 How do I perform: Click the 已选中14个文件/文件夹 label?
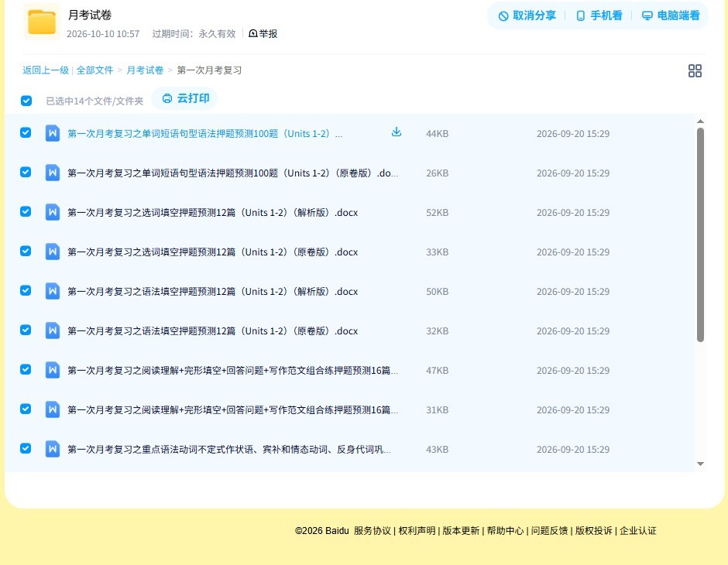click(x=94, y=101)
